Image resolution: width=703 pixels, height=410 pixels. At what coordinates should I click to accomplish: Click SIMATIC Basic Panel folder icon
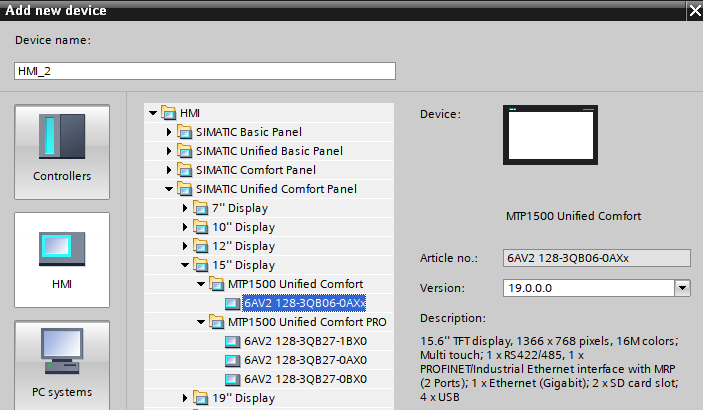point(184,132)
